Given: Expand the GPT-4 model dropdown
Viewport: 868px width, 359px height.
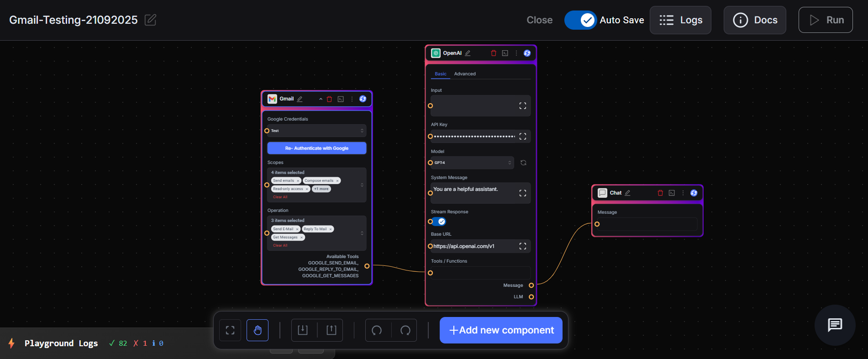Looking at the screenshot, I should 473,163.
